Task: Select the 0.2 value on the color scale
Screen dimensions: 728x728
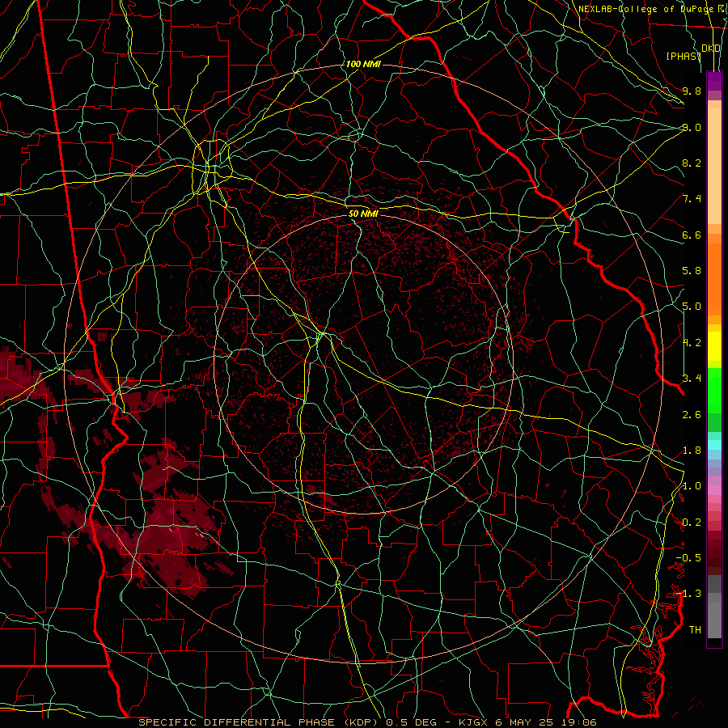Action: click(x=692, y=523)
